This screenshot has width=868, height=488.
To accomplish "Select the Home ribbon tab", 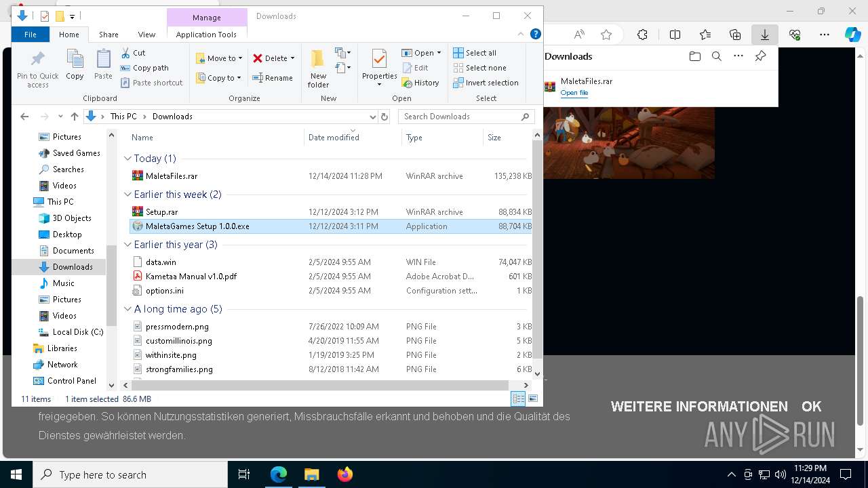I will [x=69, y=35].
